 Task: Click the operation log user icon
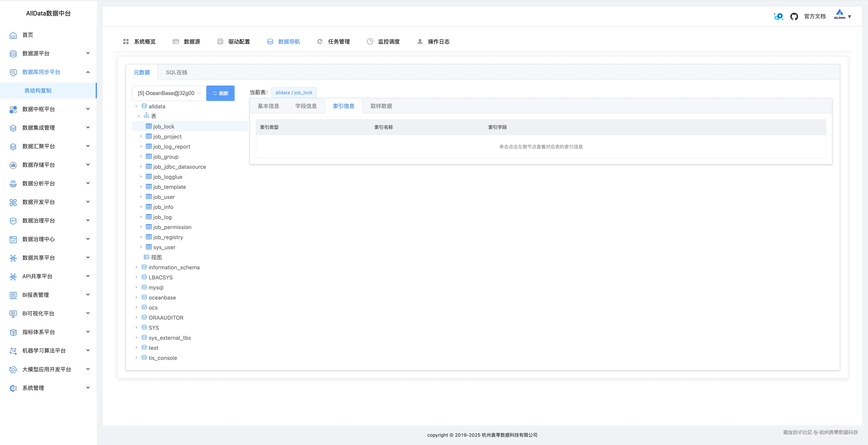(420, 41)
